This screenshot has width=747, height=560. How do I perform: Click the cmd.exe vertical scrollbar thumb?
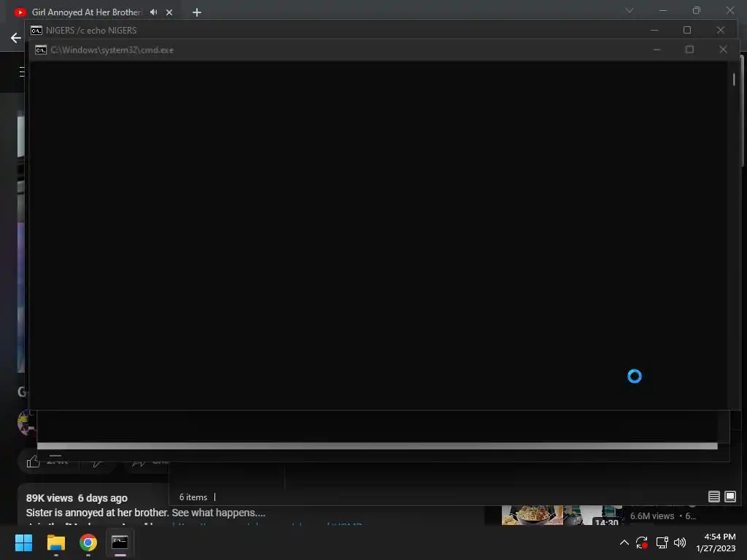(734, 79)
